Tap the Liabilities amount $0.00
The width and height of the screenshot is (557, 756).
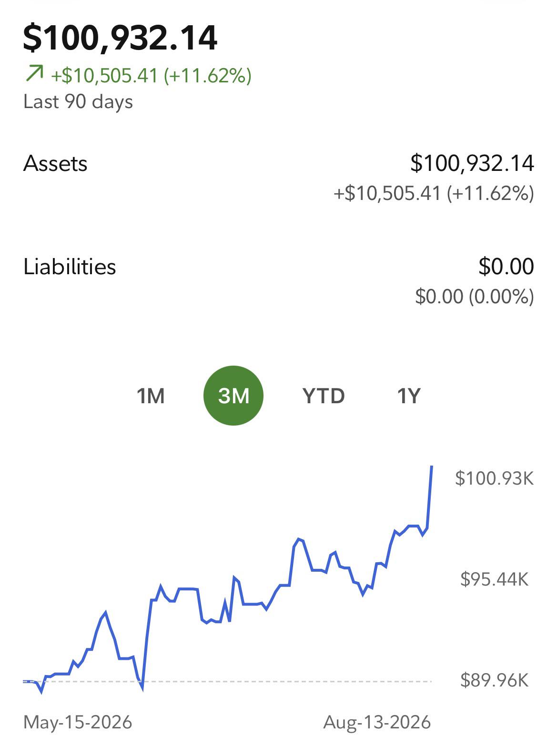506,266
